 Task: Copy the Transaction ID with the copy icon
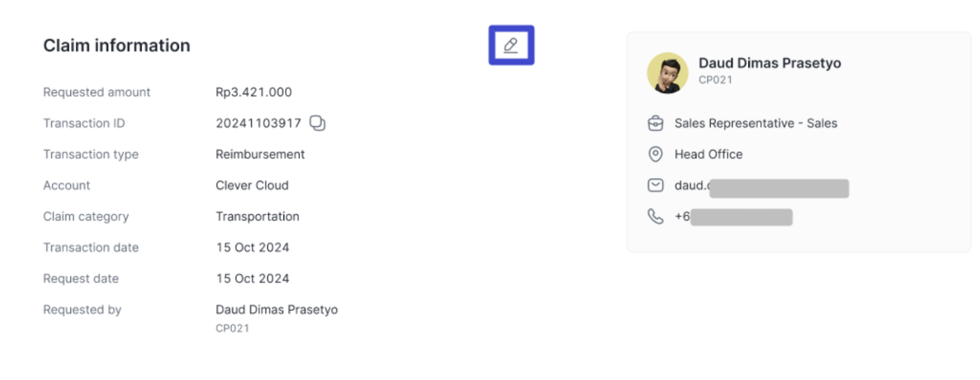tap(317, 123)
